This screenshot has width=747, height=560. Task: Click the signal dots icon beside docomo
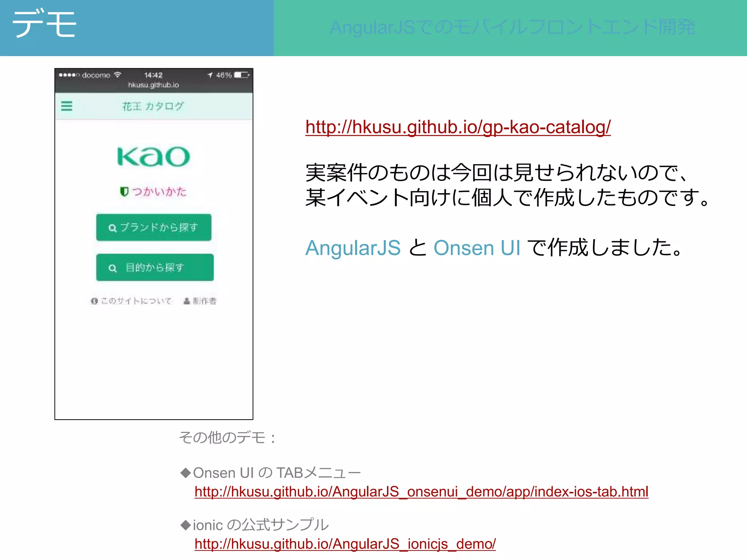[x=69, y=75]
